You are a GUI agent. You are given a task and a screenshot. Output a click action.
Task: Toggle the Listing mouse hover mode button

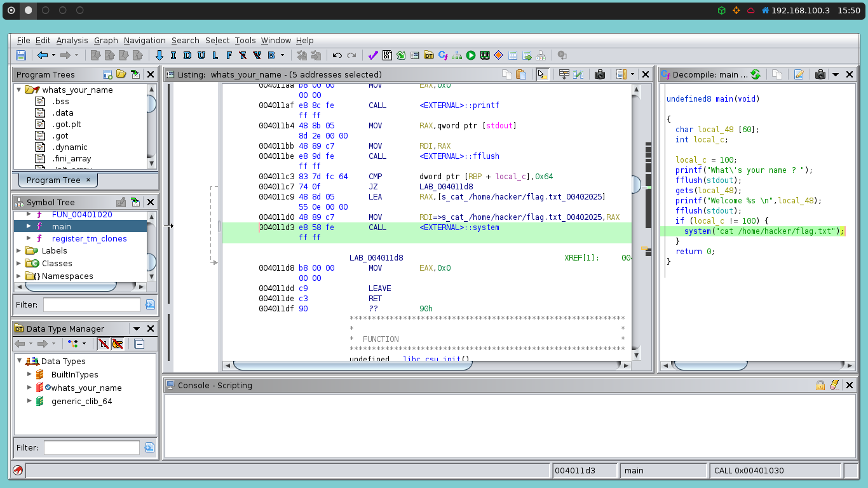(542, 74)
